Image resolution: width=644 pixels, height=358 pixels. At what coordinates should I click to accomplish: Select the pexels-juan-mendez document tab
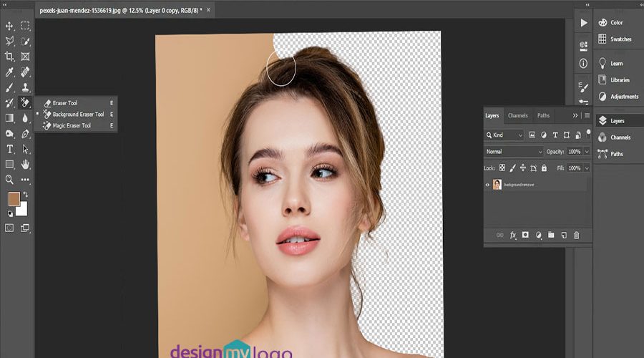click(x=121, y=10)
